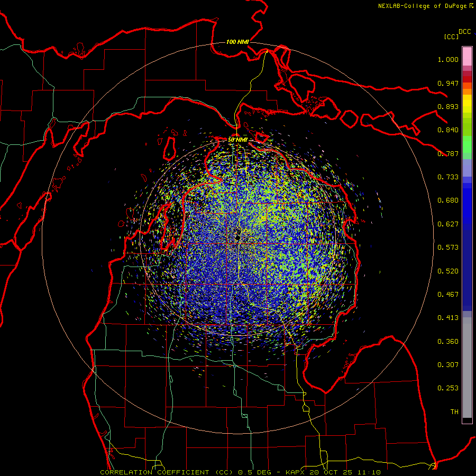The height and width of the screenshot is (476, 476).
Task: Select the 0.307 legend value
Action: point(448,365)
